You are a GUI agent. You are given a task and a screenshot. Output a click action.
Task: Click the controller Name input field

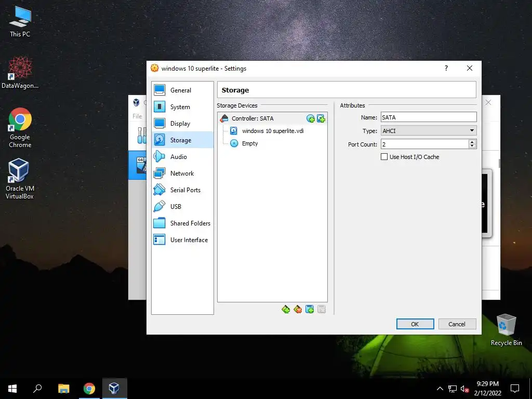coord(429,117)
